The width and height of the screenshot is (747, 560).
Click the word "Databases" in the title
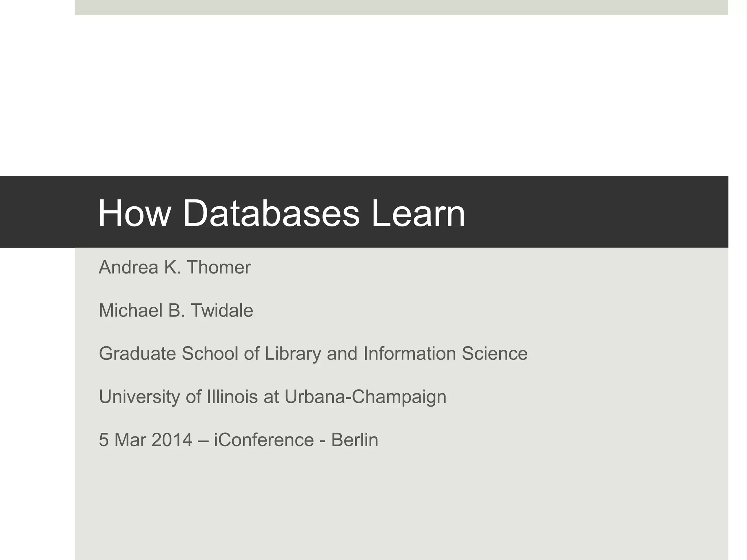[271, 213]
